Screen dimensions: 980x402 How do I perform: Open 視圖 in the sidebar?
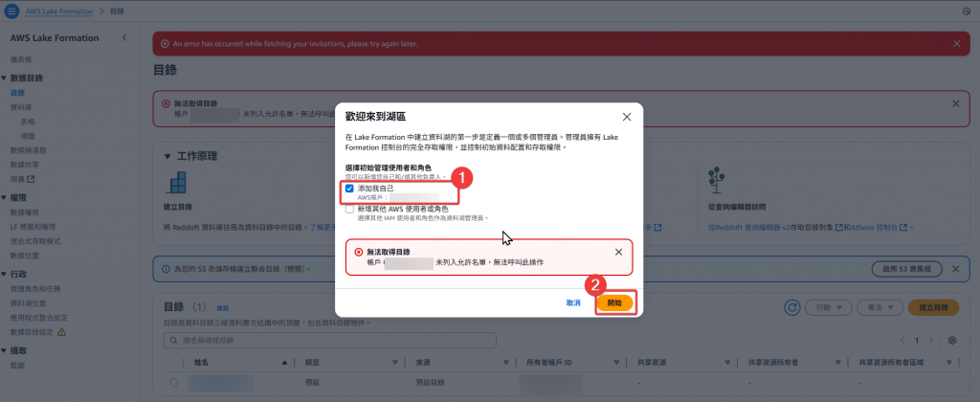point(28,136)
